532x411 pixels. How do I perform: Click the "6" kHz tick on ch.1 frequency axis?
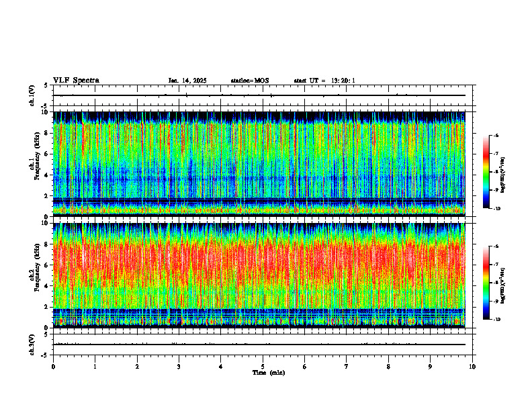[47, 154]
